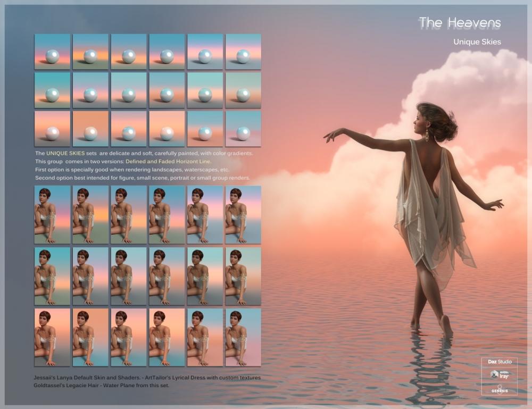532x409 pixels.
Task: Open the last sphere thumbnail of the second row
Action: 243,89
